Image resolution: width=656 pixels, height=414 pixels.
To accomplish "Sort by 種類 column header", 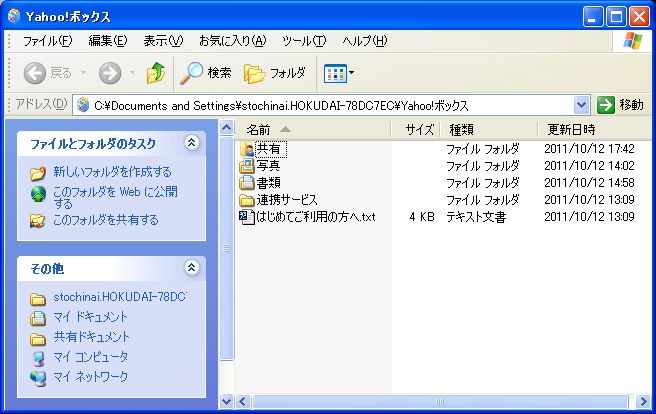I will tap(489, 130).
